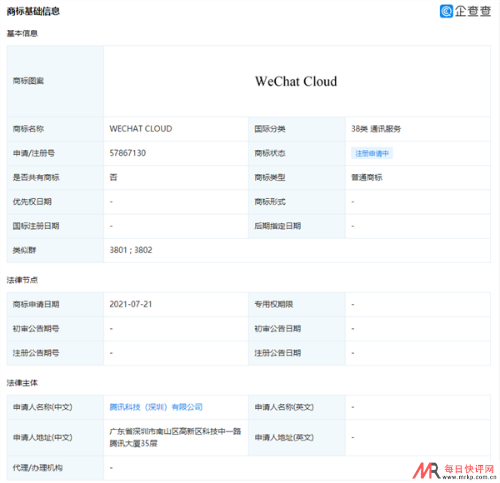Click the 基本信息 section heading
Viewport: 500px width, 483px height.
click(x=22, y=33)
